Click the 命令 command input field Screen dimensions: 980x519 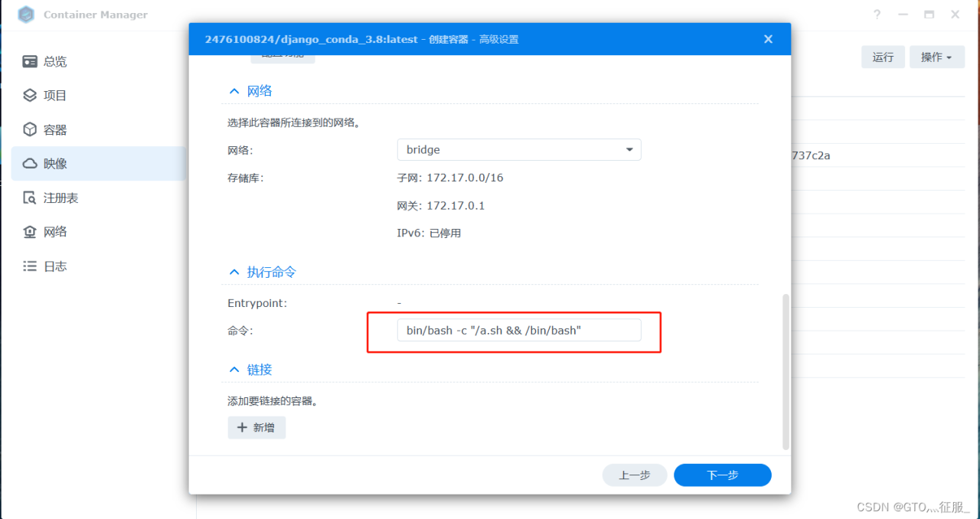[x=519, y=330]
